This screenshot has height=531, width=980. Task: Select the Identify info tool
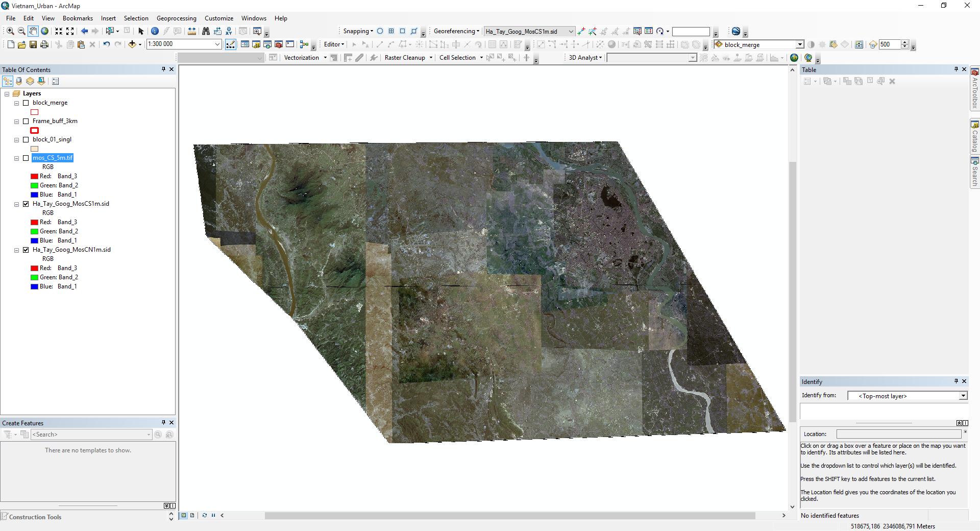155,31
